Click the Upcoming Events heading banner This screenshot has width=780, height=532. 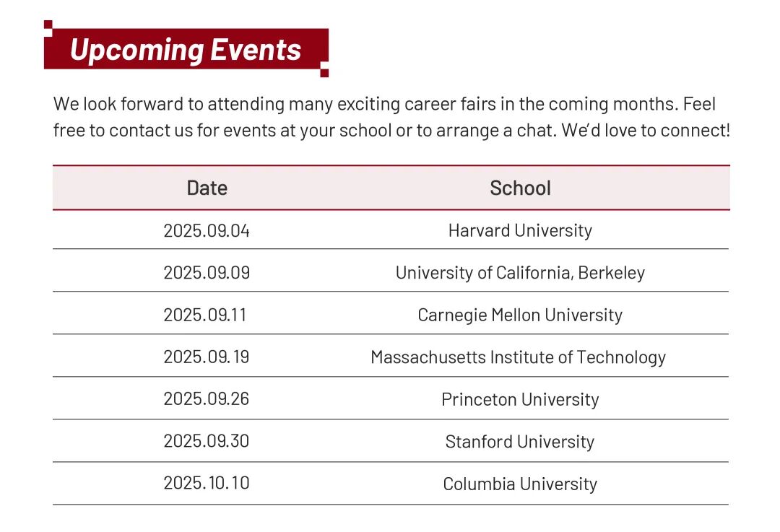[186, 49]
